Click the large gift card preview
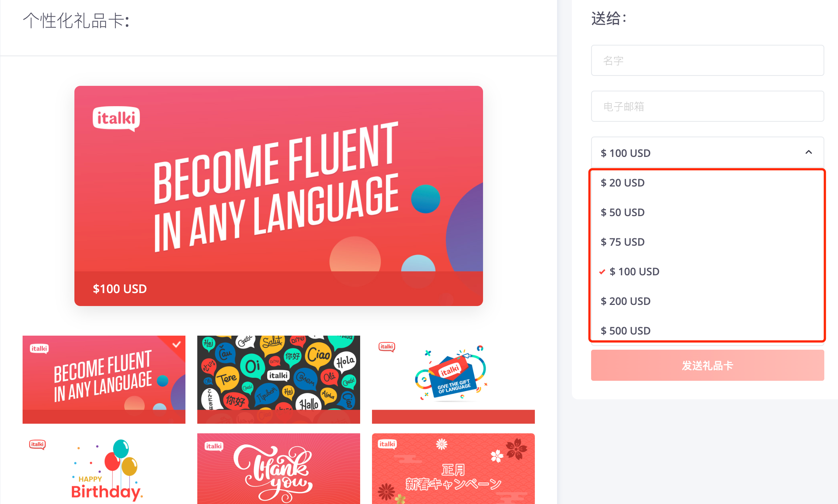The width and height of the screenshot is (838, 504). point(278,196)
